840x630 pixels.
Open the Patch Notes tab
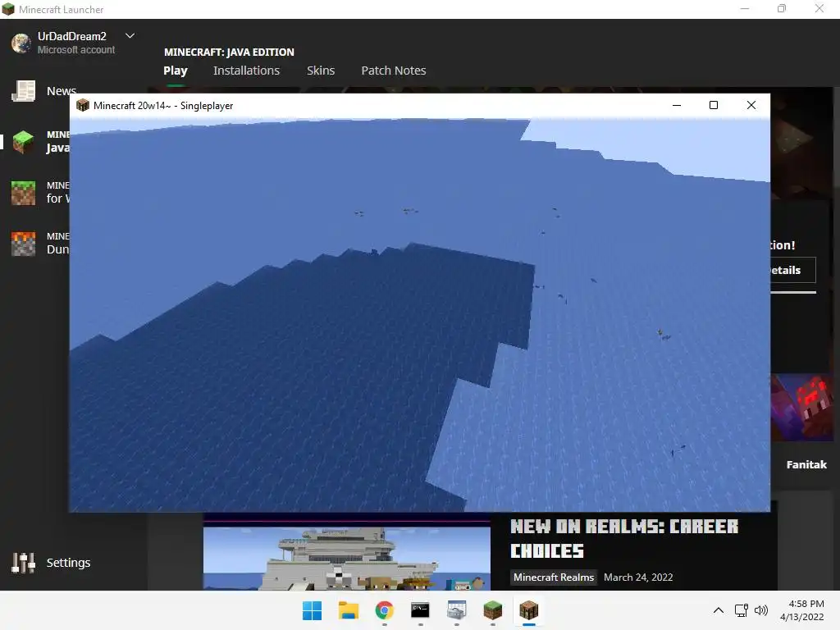pyautogui.click(x=394, y=71)
